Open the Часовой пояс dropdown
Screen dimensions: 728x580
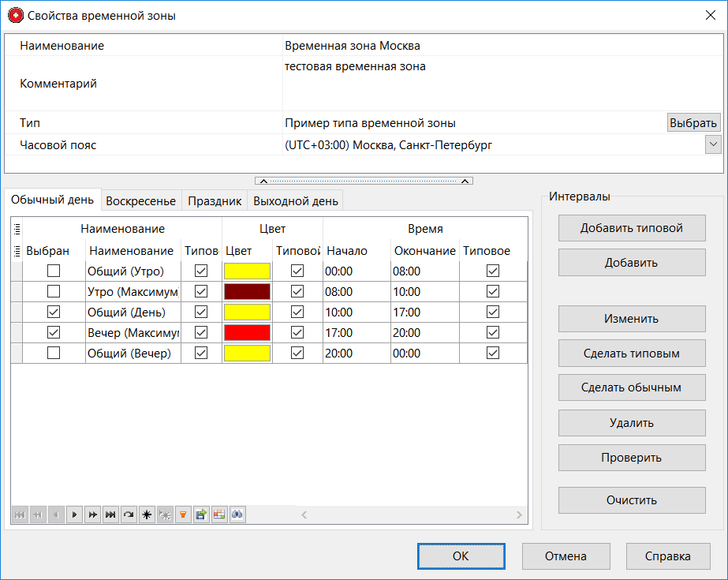[714, 144]
